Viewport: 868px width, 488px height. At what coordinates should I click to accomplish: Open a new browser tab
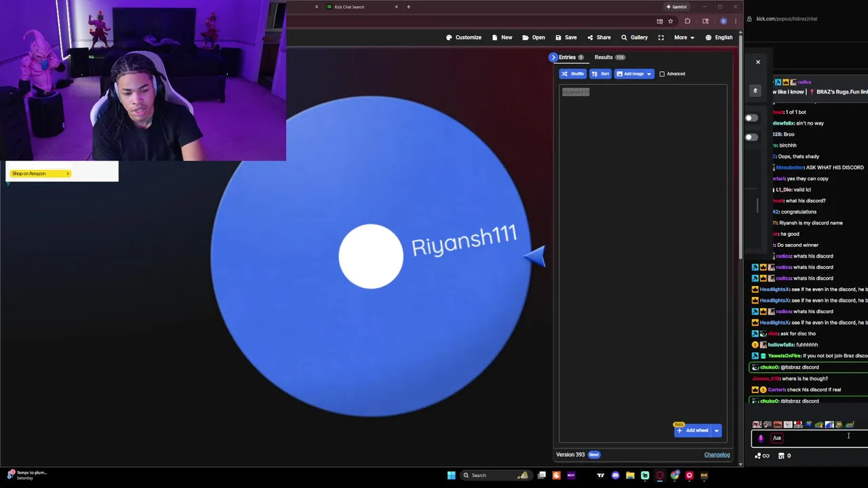[408, 7]
